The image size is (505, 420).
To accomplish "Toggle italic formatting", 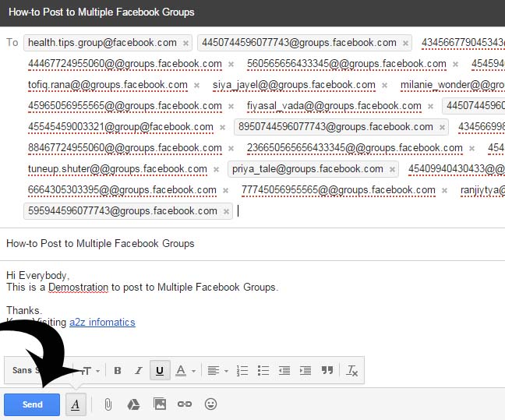I will coord(139,370).
